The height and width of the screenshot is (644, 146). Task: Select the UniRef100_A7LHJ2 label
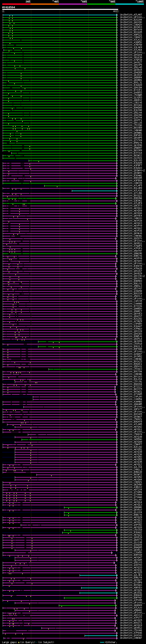coord(131,40)
